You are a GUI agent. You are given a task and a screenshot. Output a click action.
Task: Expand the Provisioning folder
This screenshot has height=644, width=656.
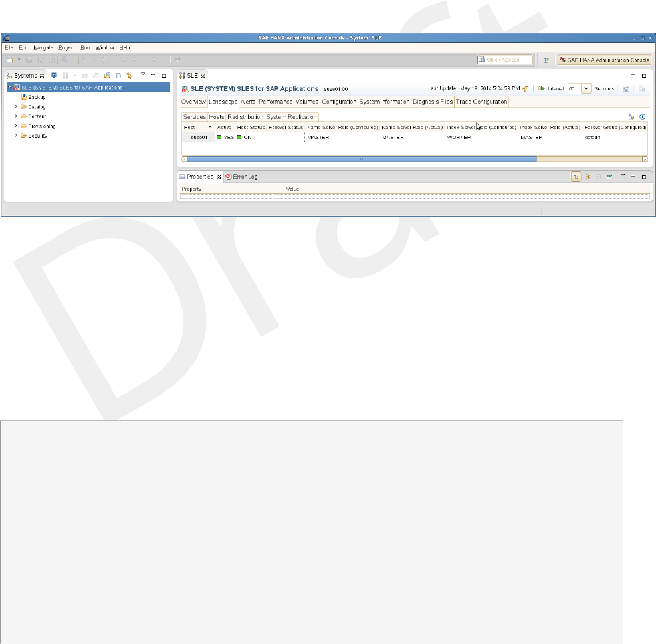click(x=16, y=126)
